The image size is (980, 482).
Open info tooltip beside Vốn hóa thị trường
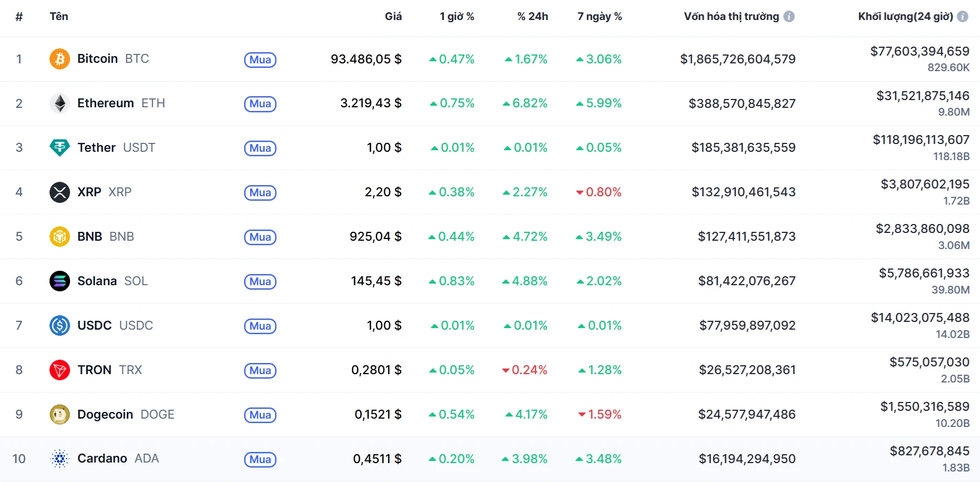click(x=789, y=17)
